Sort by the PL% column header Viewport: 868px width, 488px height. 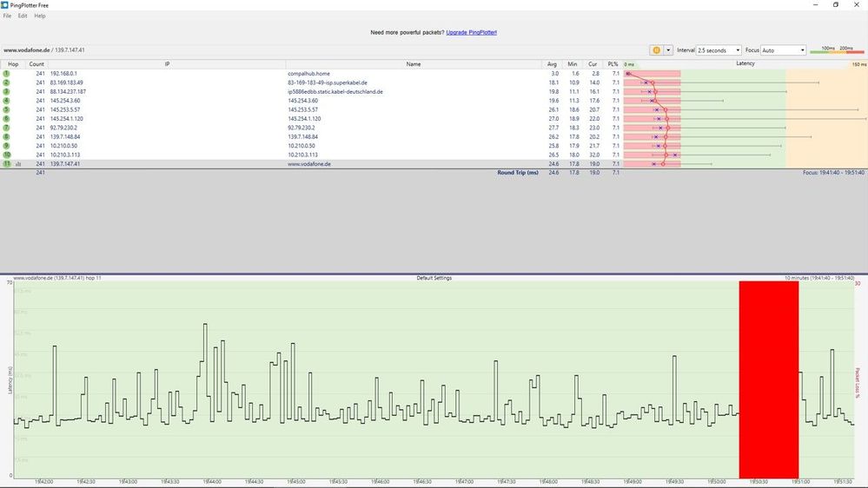coord(613,64)
